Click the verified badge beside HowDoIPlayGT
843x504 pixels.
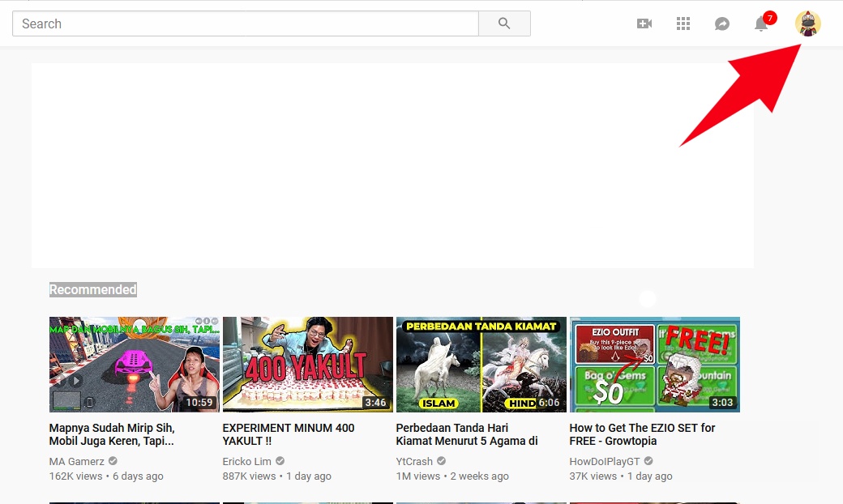648,461
